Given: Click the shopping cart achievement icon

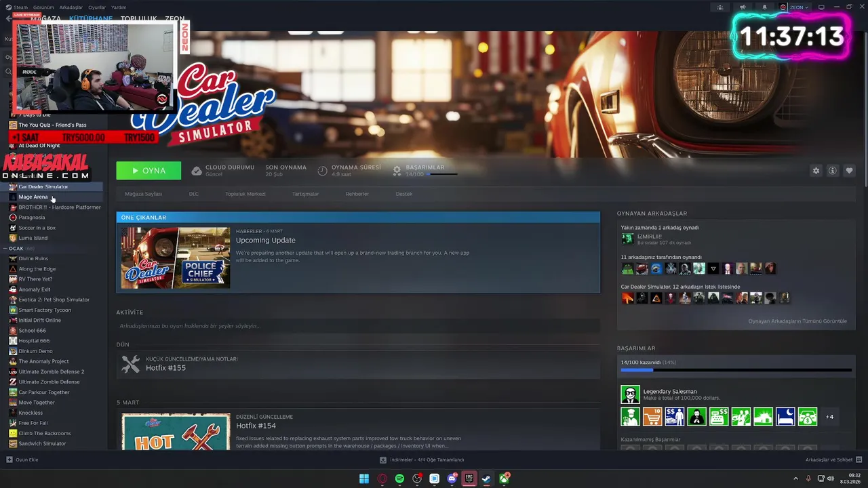Looking at the screenshot, I should tap(652, 416).
